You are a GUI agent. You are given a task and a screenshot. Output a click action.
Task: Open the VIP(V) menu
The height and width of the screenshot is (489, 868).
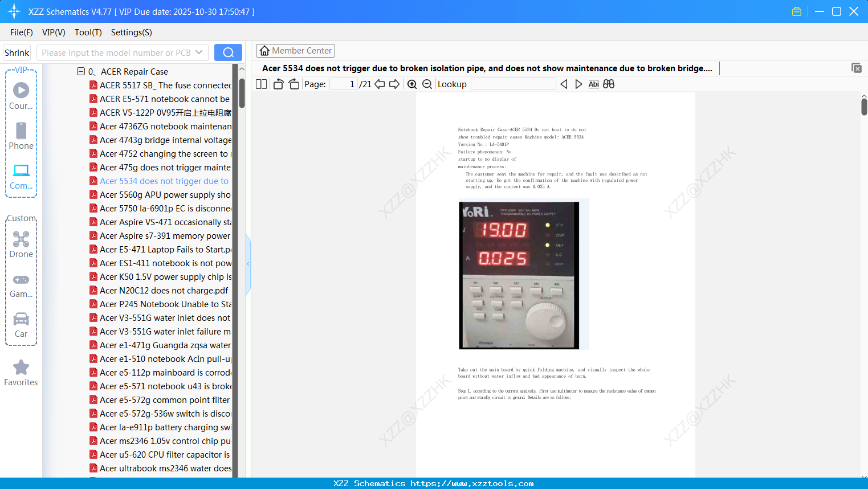point(54,32)
